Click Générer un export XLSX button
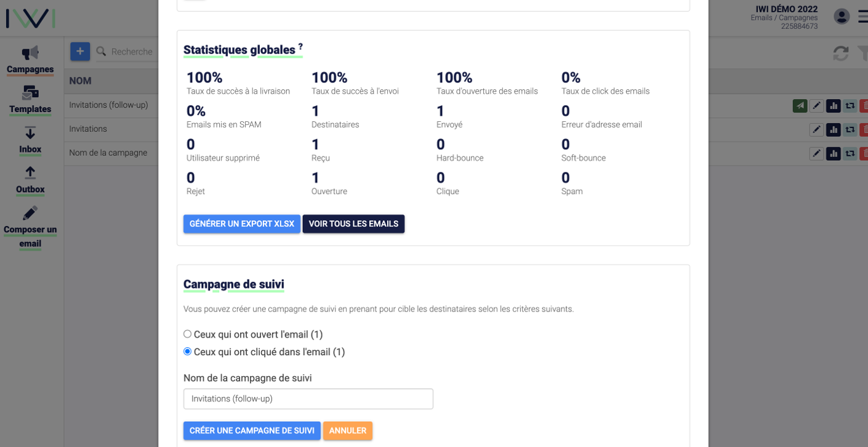Screen dimensions: 868x447 [x=241, y=224]
